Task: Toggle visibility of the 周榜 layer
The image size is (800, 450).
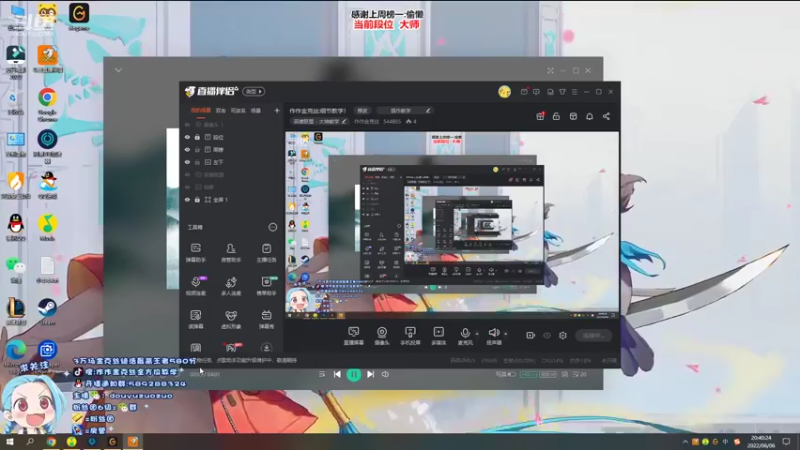Action: 187,149
